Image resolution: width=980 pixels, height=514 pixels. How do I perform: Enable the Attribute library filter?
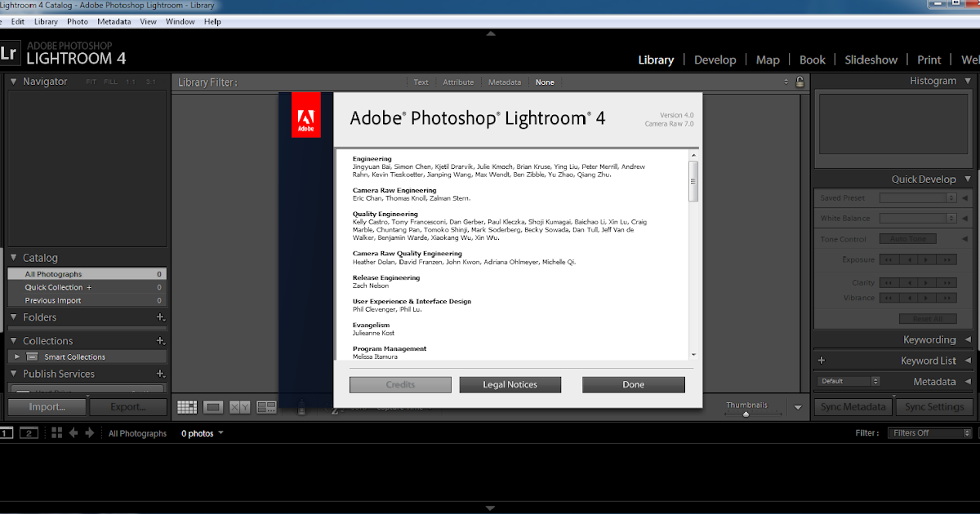[x=458, y=82]
